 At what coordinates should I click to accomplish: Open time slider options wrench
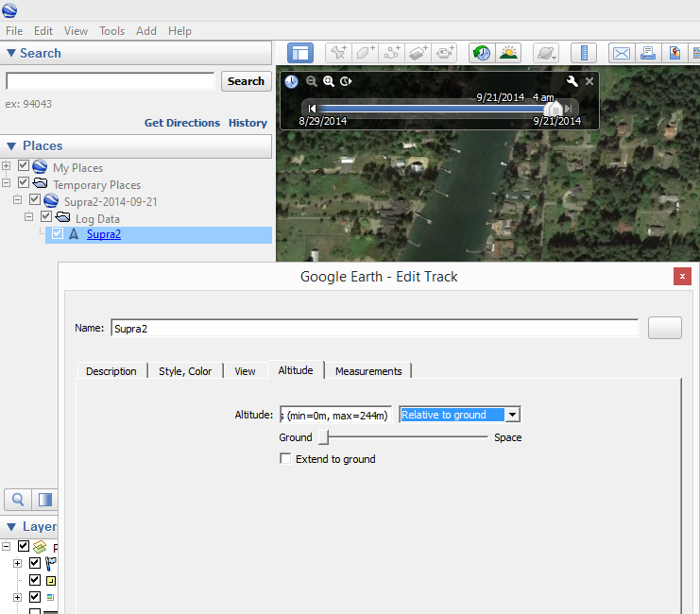(572, 81)
